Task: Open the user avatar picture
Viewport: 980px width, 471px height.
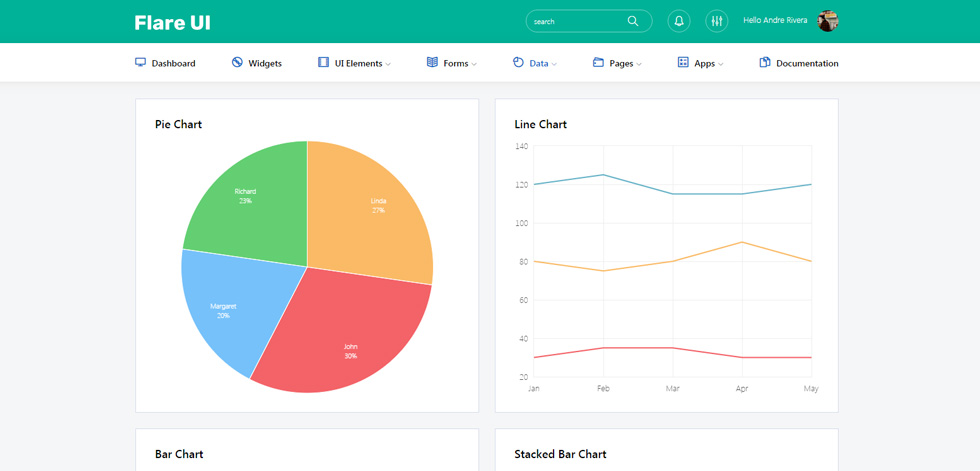Action: [828, 21]
